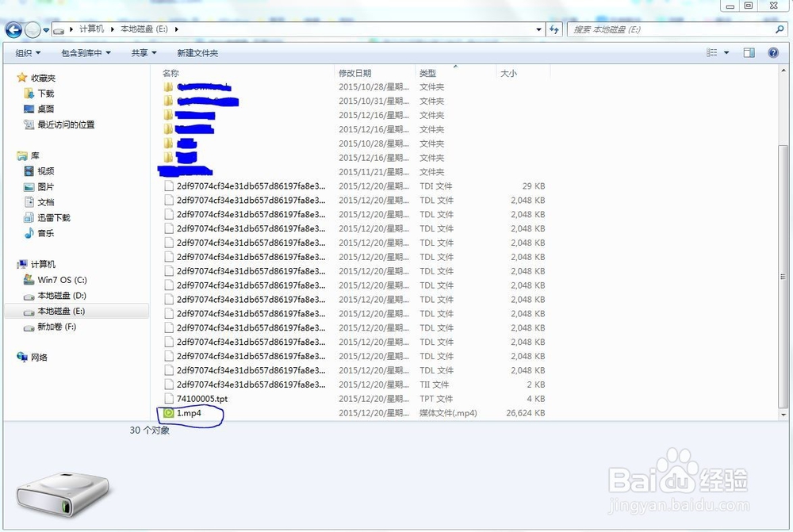Open Win7 OS (C:) drive
Image resolution: width=793 pixels, height=532 pixels.
click(x=62, y=280)
